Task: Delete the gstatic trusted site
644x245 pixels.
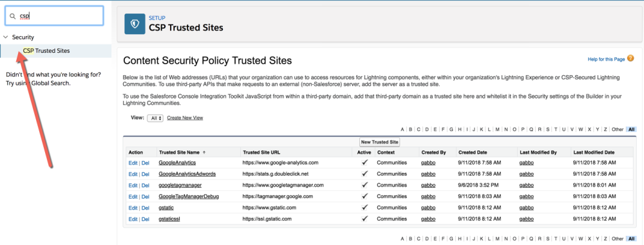Action: 146,208
